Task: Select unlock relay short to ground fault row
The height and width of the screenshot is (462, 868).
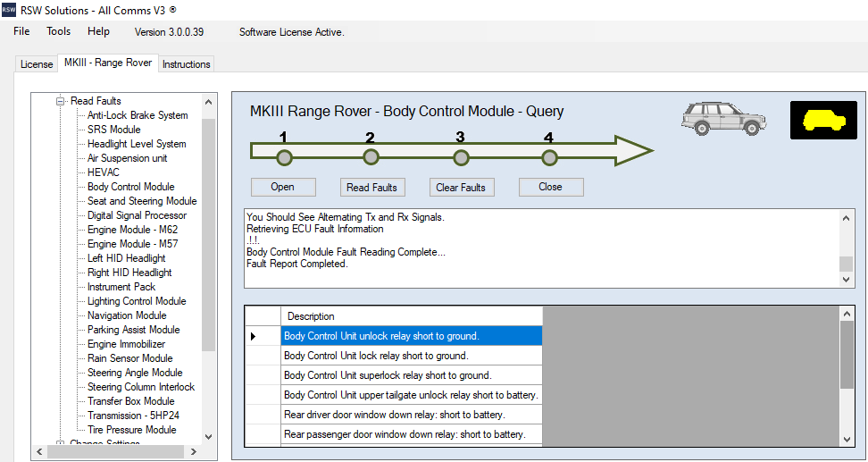Action: coord(412,336)
